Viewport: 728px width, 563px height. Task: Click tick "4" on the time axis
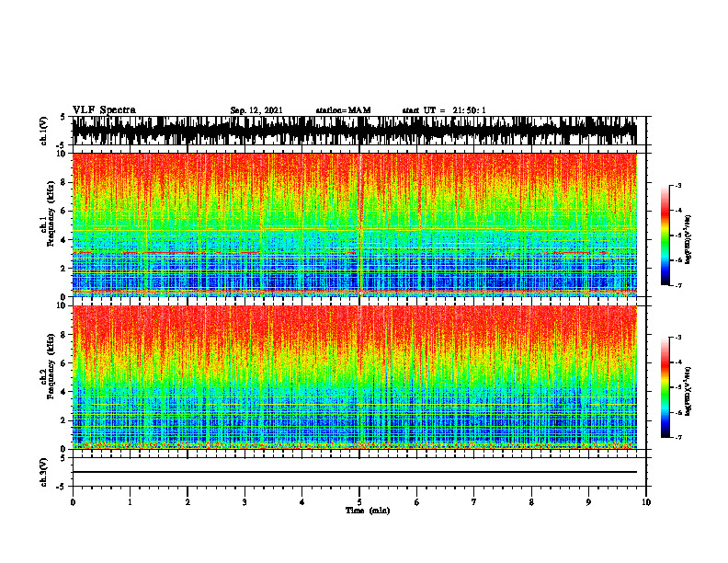click(x=302, y=502)
